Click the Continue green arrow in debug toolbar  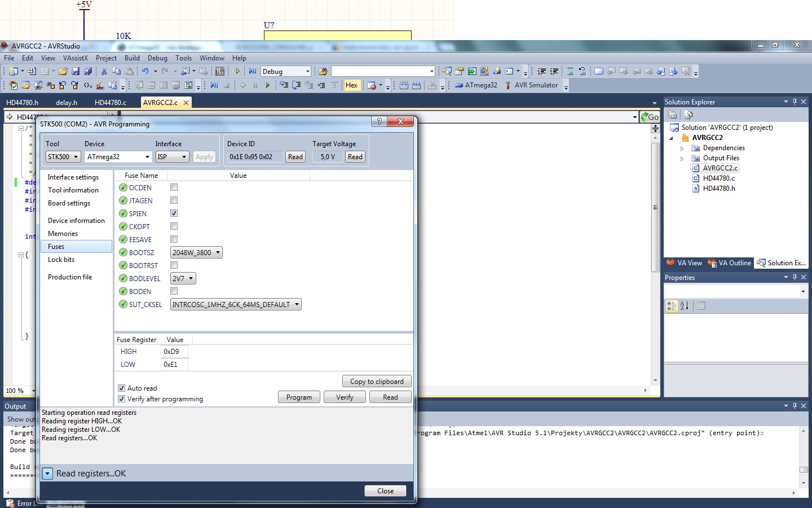(268, 85)
